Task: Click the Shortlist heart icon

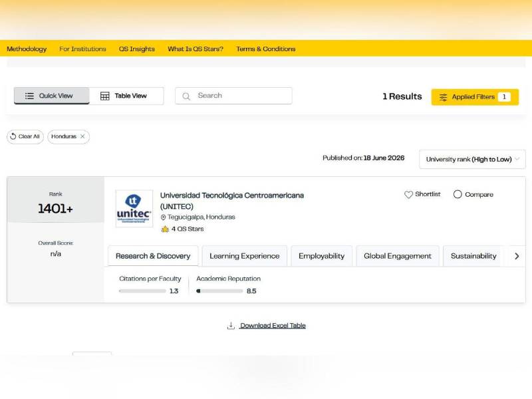Action: 408,194
